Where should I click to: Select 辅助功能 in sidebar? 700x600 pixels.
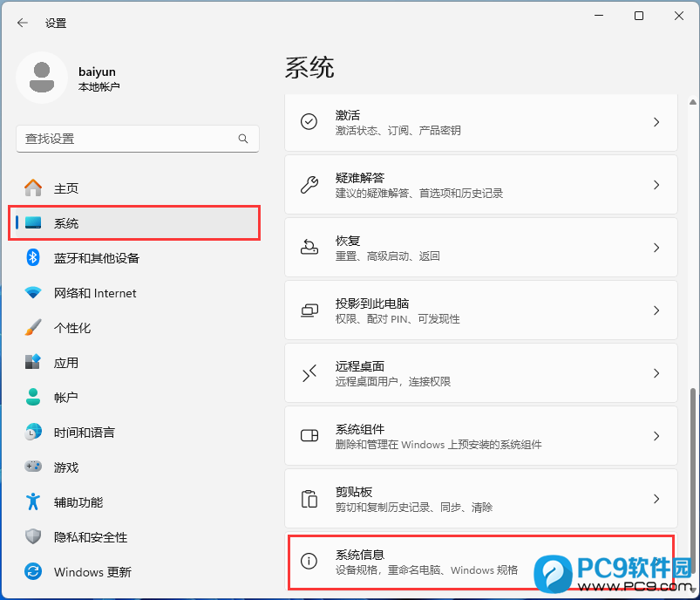(x=137, y=501)
